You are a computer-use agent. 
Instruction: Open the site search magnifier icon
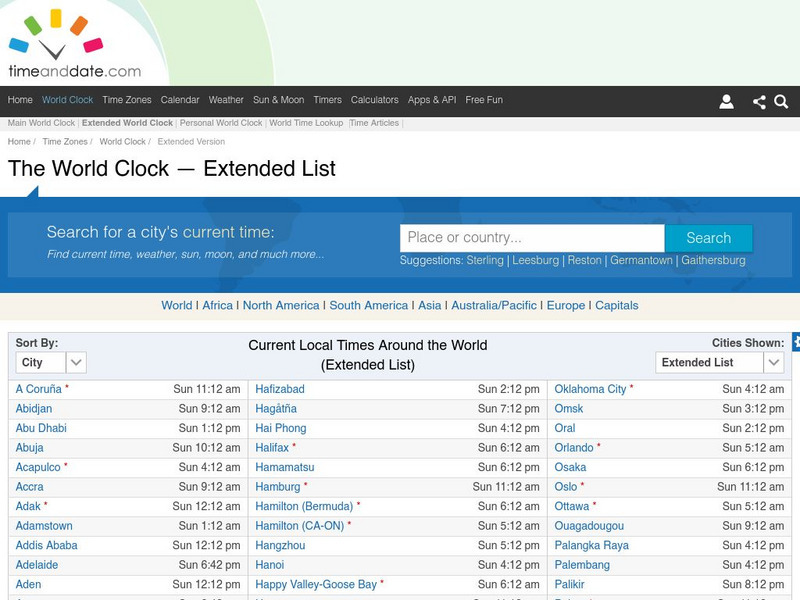(781, 102)
